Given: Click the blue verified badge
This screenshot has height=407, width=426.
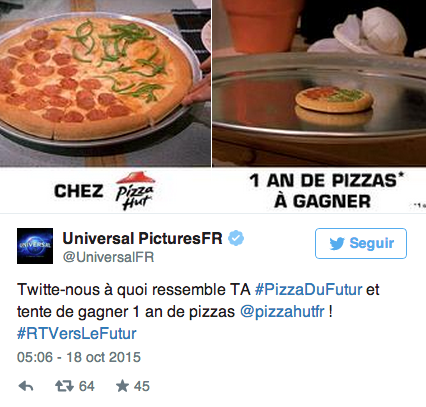Looking at the screenshot, I should point(236,238).
